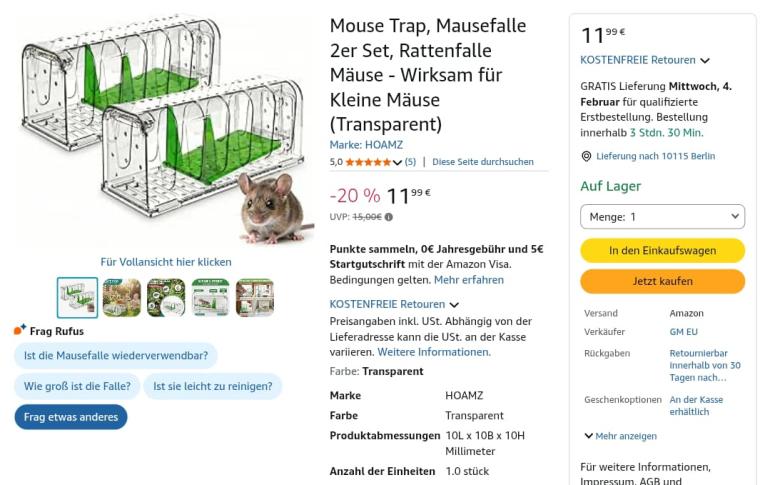Click the Frag etwas anderes button

click(71, 417)
